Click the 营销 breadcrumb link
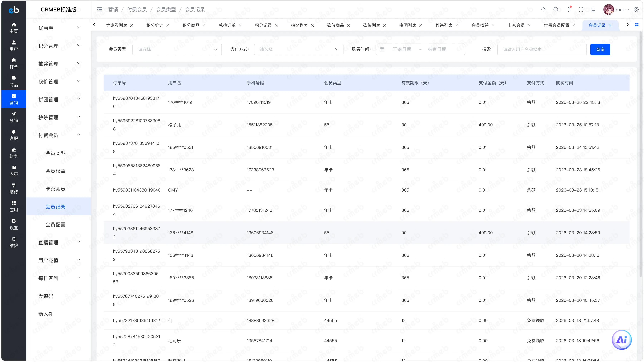Image resolution: width=644 pixels, height=362 pixels. pyautogui.click(x=113, y=9)
